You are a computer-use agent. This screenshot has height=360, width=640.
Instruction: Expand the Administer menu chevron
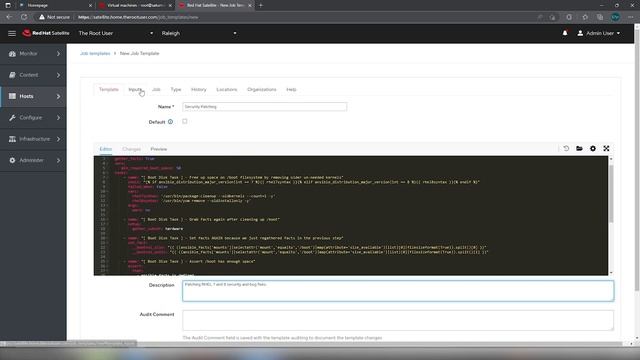point(58,160)
